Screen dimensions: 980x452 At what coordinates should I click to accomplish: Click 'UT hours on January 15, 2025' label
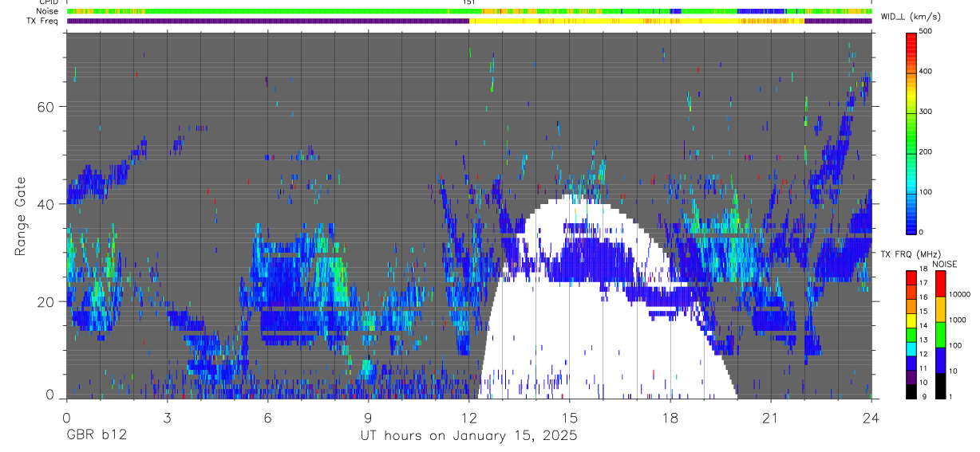(x=468, y=436)
